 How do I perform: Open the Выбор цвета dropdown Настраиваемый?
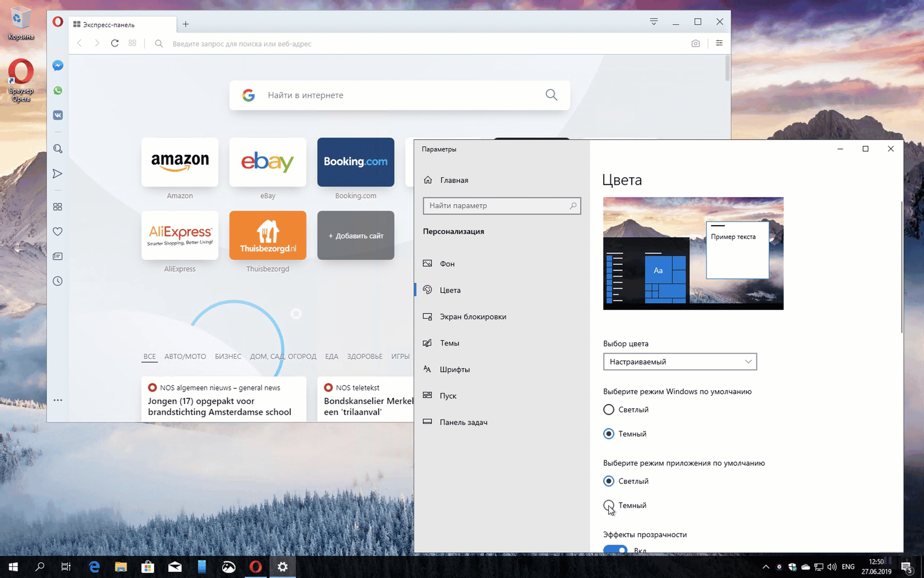coord(680,361)
